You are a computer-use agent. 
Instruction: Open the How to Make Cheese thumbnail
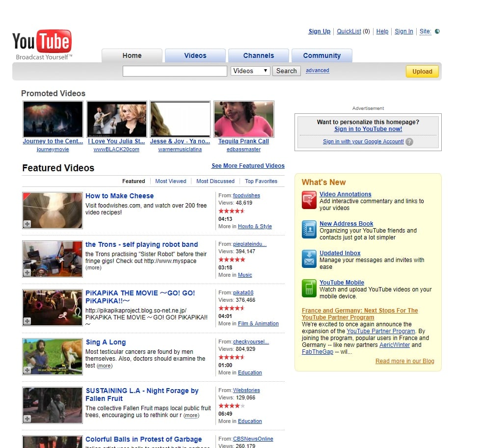(x=53, y=211)
